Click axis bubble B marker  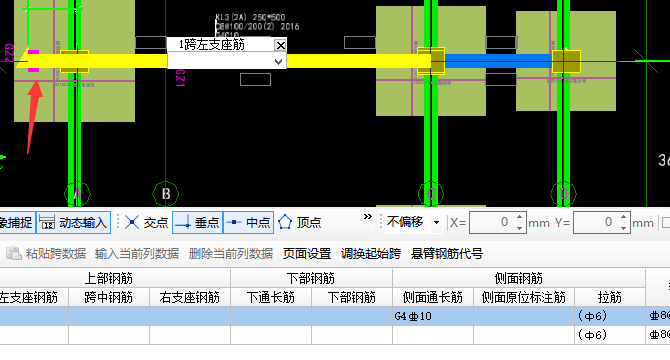(166, 194)
